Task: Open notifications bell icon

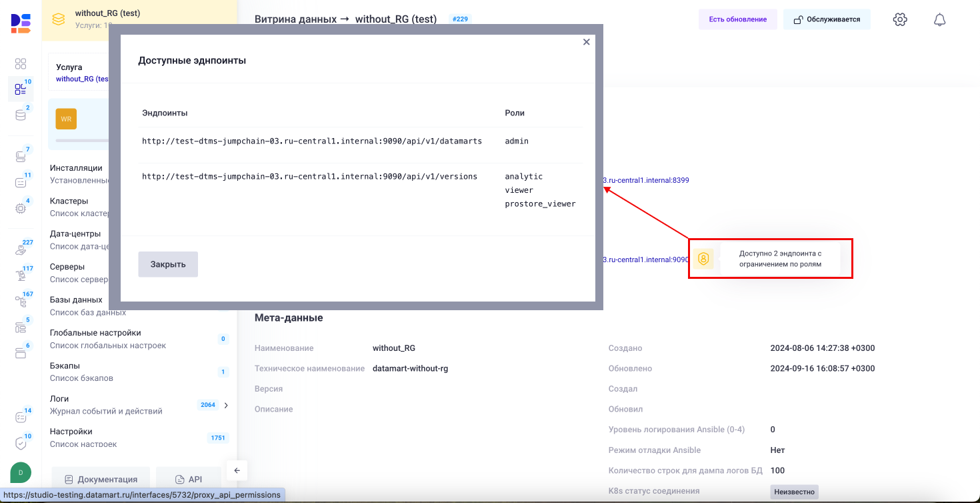Action: point(939,19)
